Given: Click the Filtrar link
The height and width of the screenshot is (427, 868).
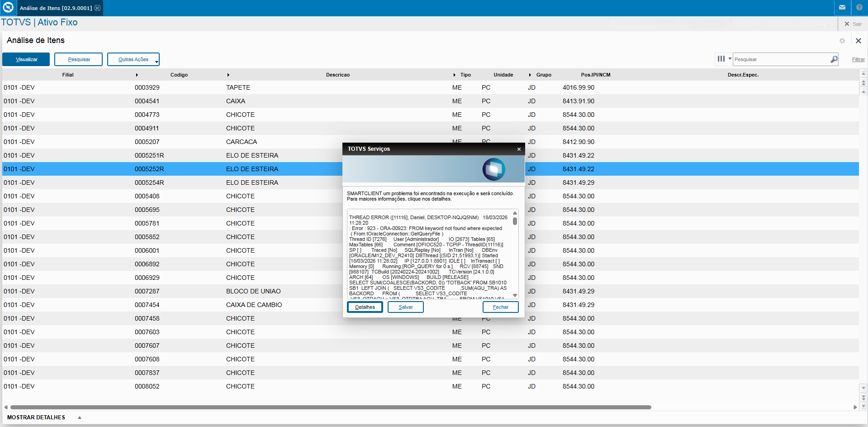Looking at the screenshot, I should [858, 59].
